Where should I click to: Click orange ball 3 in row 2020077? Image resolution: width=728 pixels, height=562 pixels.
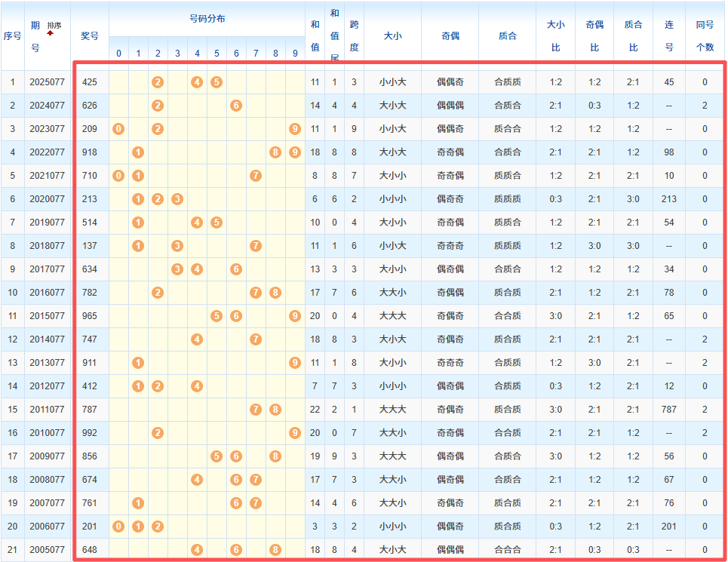(x=177, y=200)
